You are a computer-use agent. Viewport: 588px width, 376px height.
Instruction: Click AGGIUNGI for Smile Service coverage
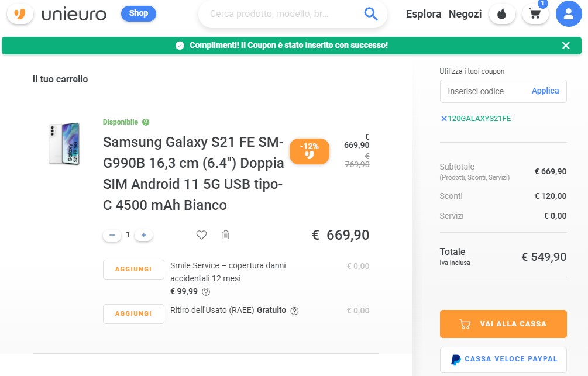pos(133,269)
